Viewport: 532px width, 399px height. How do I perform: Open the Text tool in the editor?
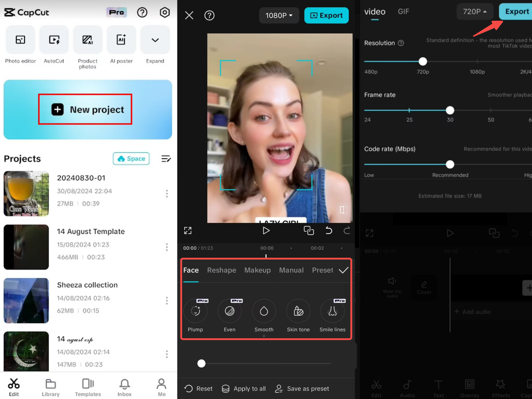coord(438,386)
